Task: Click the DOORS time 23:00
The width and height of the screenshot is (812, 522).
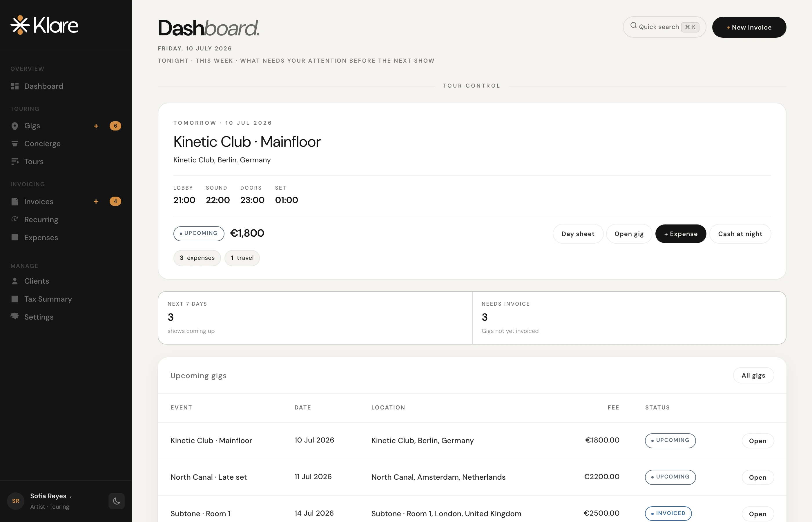Action: click(252, 200)
